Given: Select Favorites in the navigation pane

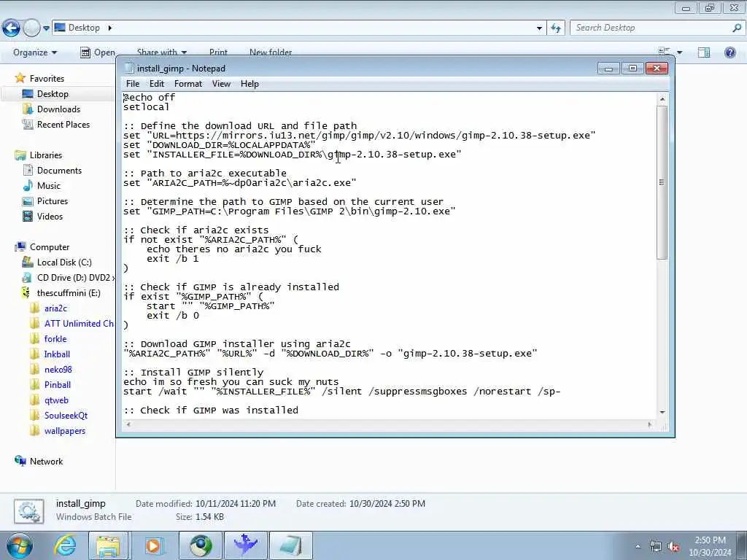Looking at the screenshot, I should [x=47, y=79].
